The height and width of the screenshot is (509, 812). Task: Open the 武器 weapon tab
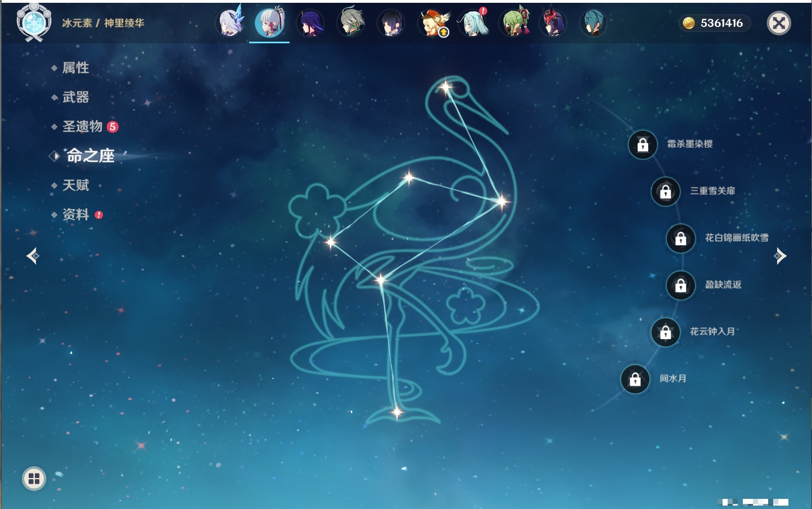(x=75, y=97)
